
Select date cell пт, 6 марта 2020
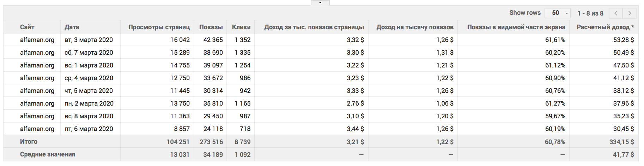89,129
